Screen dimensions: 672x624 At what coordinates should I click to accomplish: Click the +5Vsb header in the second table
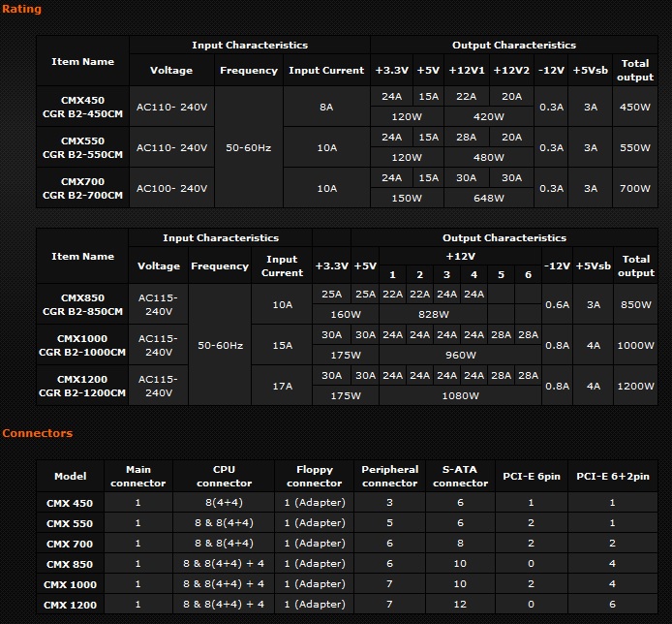pos(594,265)
